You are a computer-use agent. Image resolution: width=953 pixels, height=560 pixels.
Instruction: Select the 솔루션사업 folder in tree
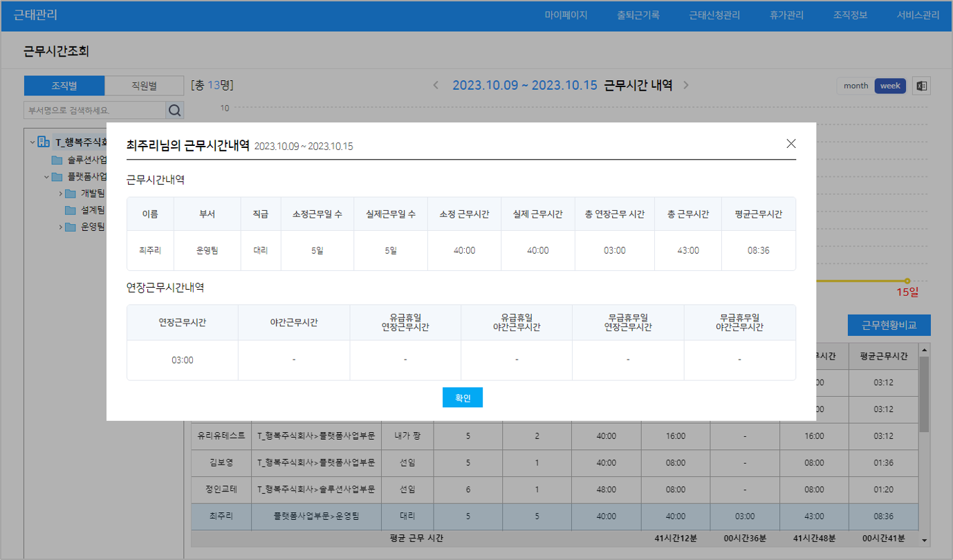[x=80, y=160]
